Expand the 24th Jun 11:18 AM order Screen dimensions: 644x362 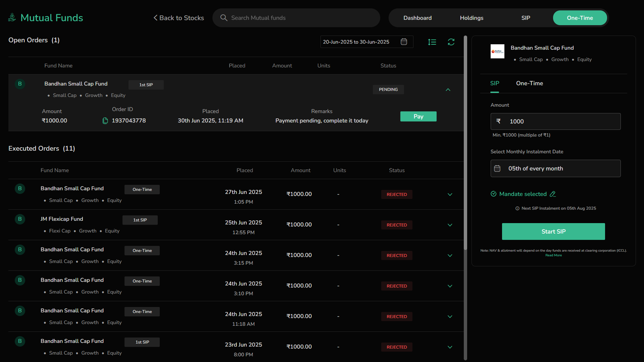tap(450, 316)
